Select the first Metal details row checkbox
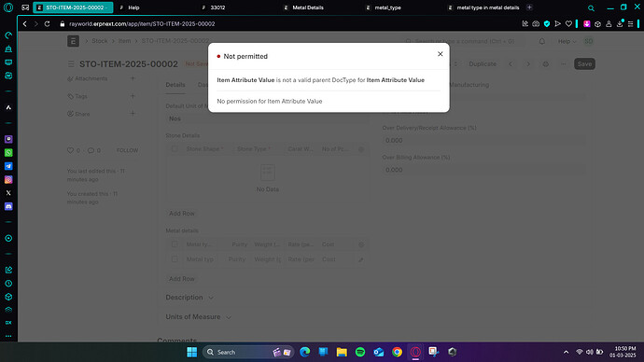644x362 pixels. (x=175, y=259)
